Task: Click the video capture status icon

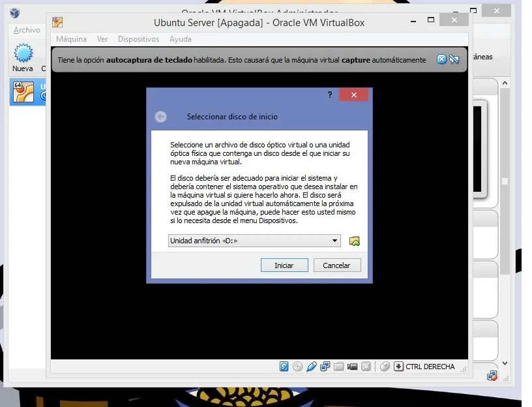Action: coord(352,367)
